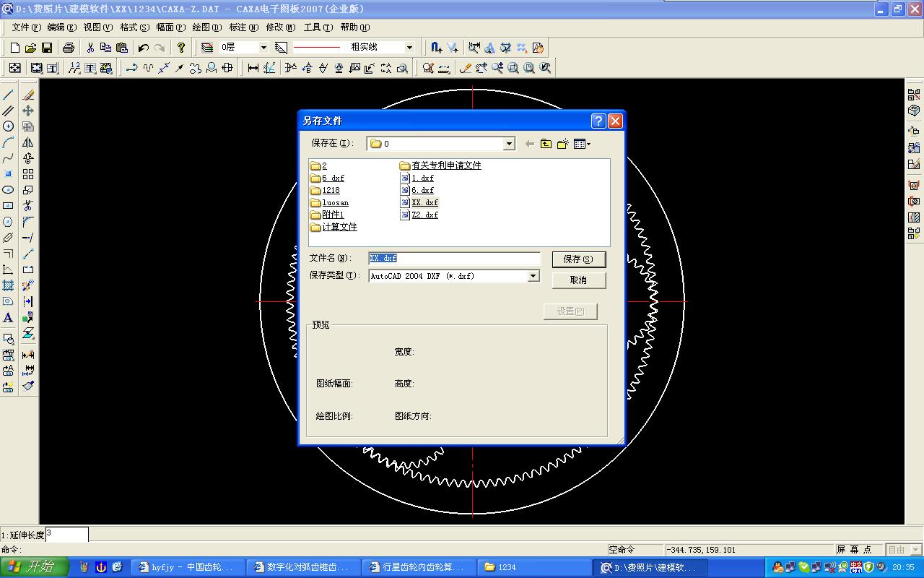Image resolution: width=924 pixels, height=578 pixels.
Task: Select the Parallel Lines tool
Action: click(8, 111)
